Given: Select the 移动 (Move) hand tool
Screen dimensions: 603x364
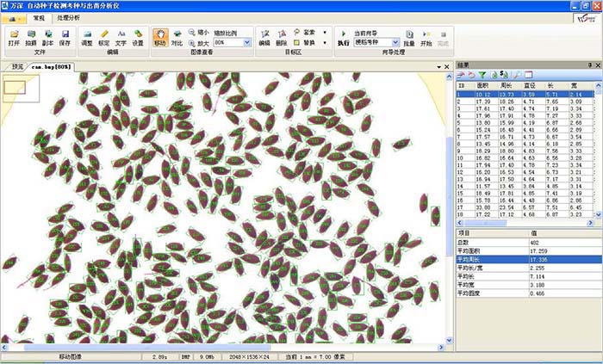Looking at the screenshot, I should click(160, 37).
